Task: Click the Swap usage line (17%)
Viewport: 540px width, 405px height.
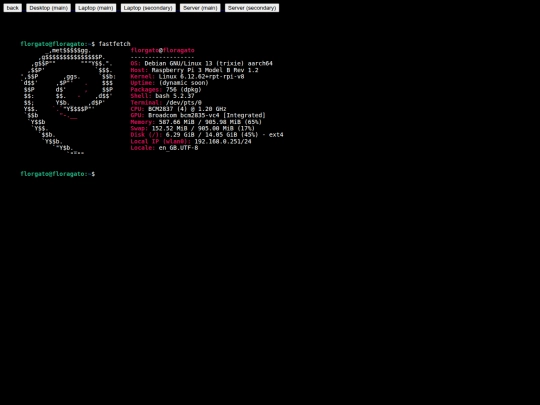Action: tap(193, 128)
